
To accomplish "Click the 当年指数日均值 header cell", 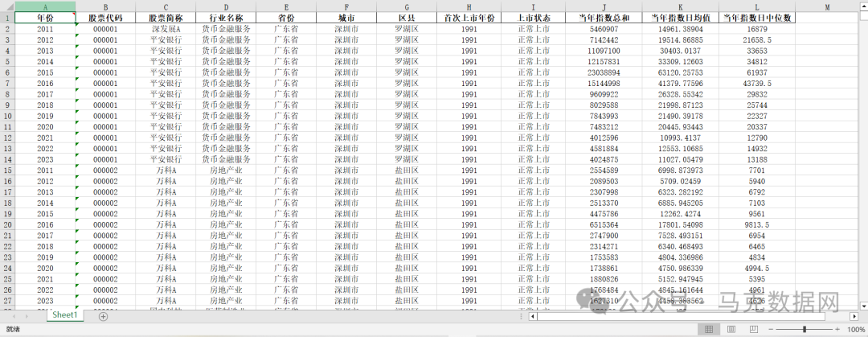I will click(681, 18).
